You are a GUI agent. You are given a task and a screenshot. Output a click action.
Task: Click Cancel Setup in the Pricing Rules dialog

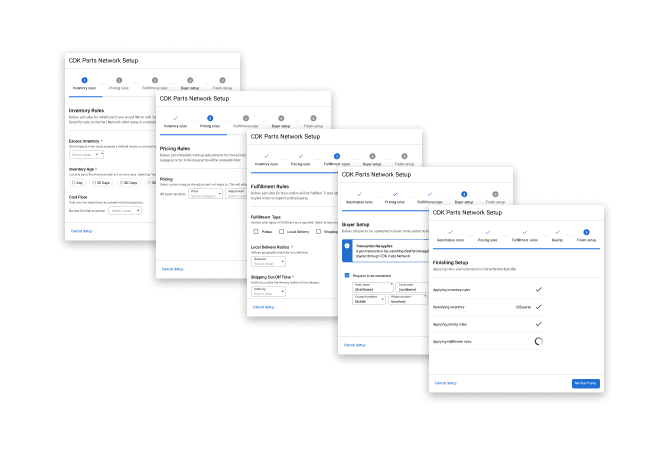(173, 269)
